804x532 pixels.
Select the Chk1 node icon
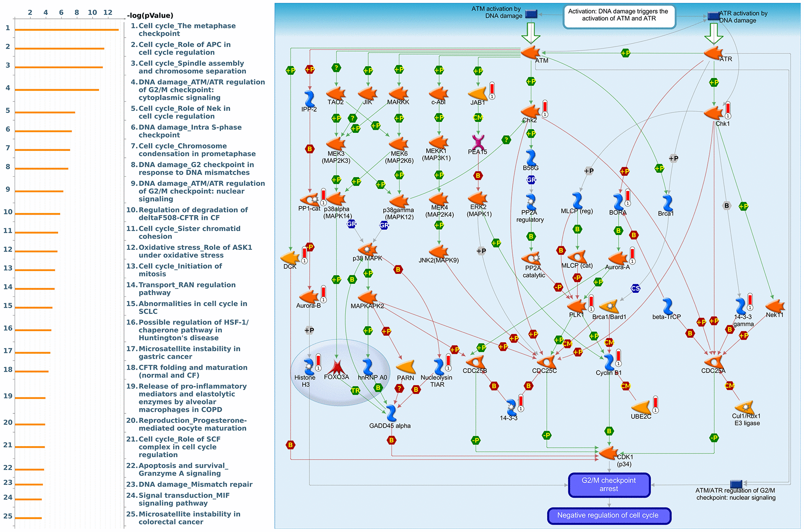(714, 113)
